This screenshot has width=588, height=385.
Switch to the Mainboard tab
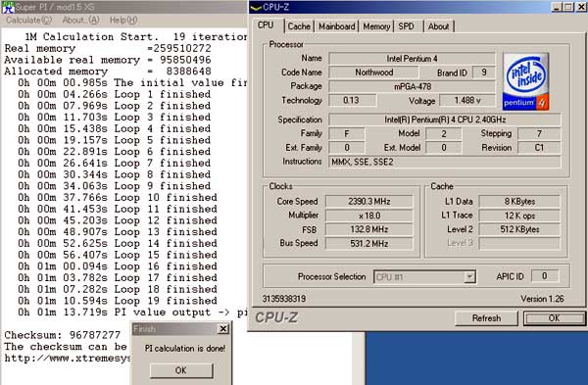point(337,26)
